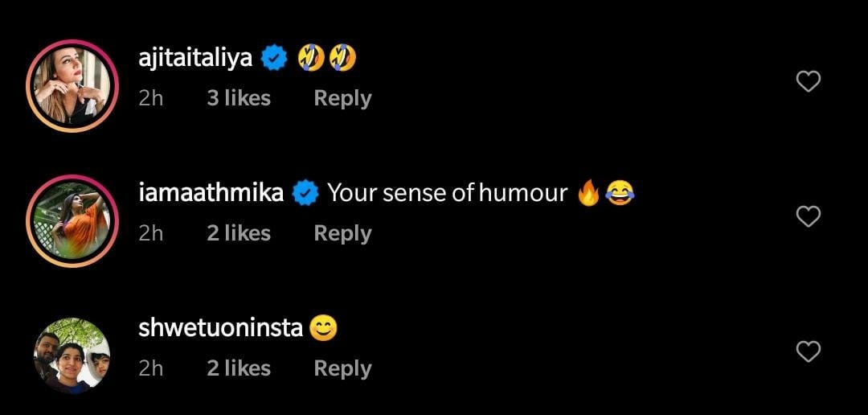Tap the heart on iamaathmika's comment

[807, 216]
